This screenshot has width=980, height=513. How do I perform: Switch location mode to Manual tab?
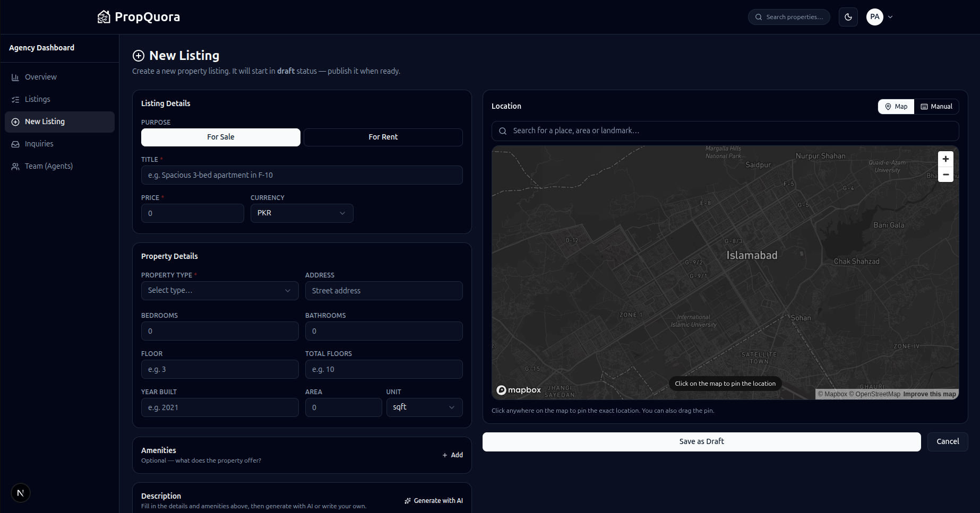[936, 107]
